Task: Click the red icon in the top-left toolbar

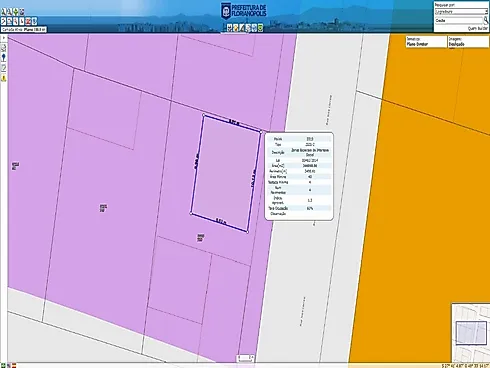Action: [28, 21]
